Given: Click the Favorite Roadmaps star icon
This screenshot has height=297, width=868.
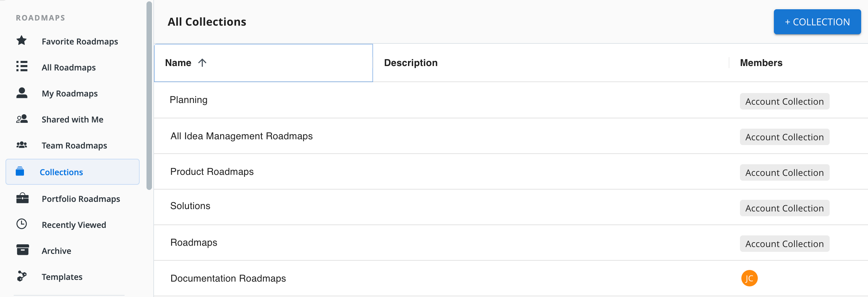Looking at the screenshot, I should (x=22, y=41).
